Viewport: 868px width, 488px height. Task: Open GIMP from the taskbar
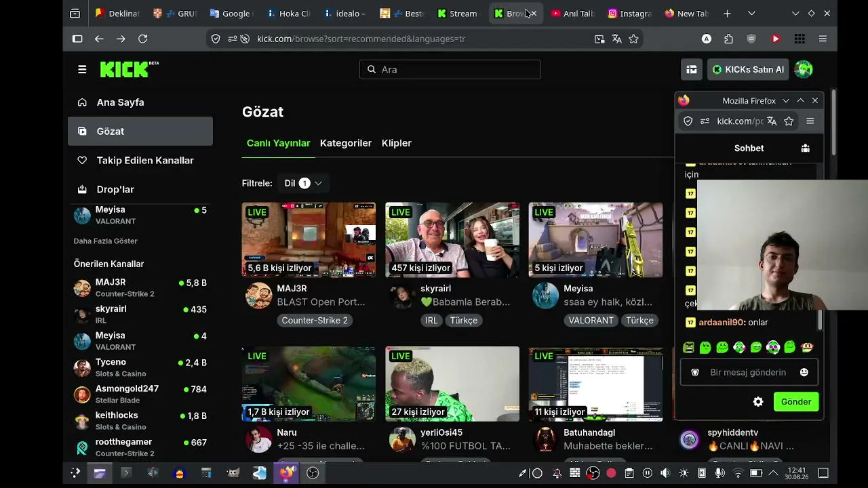pos(233,473)
